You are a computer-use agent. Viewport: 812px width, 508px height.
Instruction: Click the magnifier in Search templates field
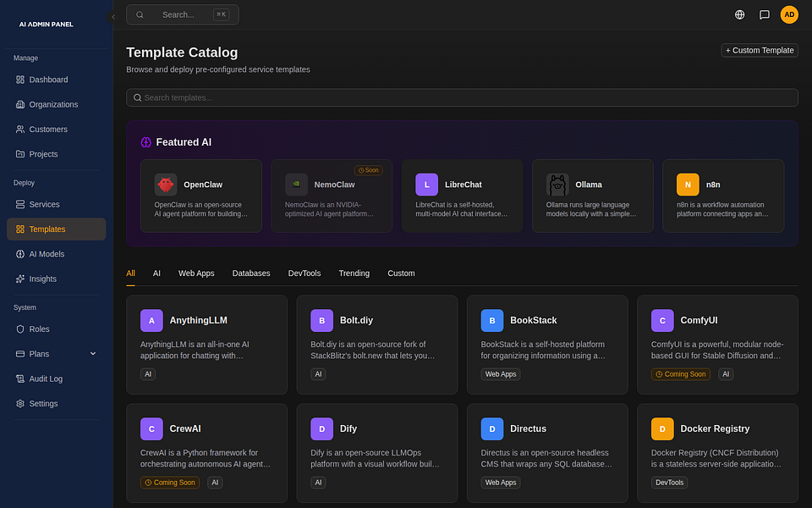pyautogui.click(x=137, y=98)
